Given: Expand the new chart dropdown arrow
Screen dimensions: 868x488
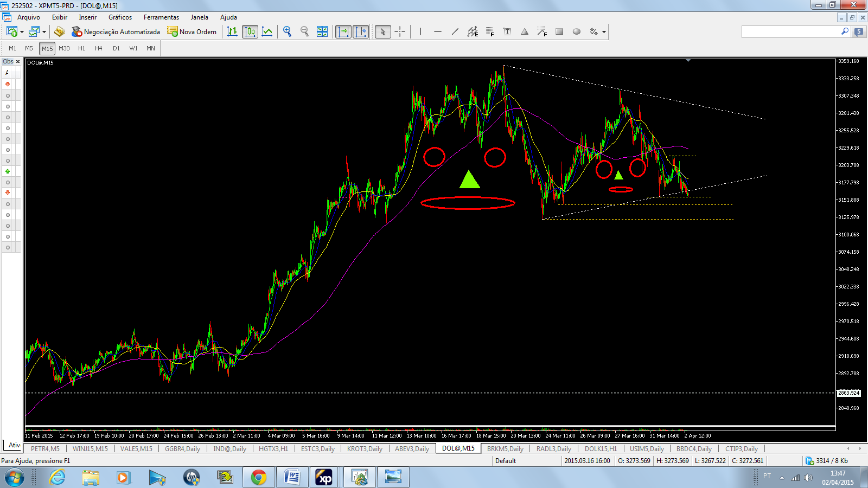Looking at the screenshot, I should point(22,32).
